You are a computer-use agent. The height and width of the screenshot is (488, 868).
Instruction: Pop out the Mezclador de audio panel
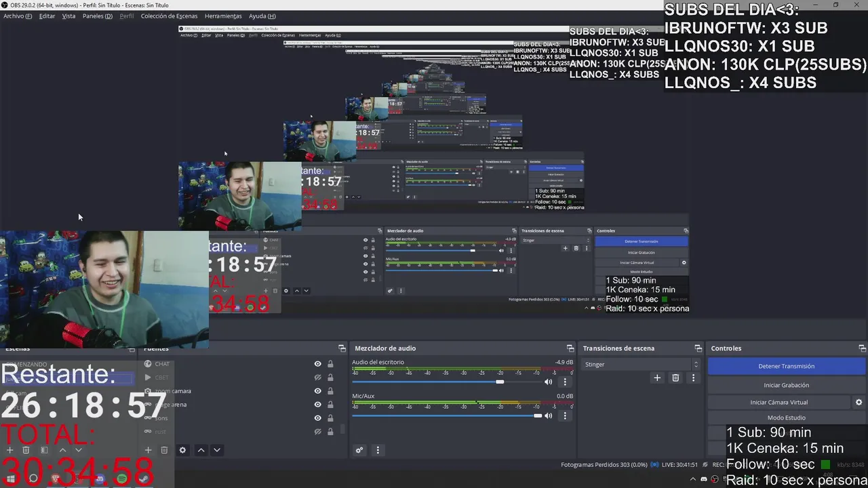point(570,348)
